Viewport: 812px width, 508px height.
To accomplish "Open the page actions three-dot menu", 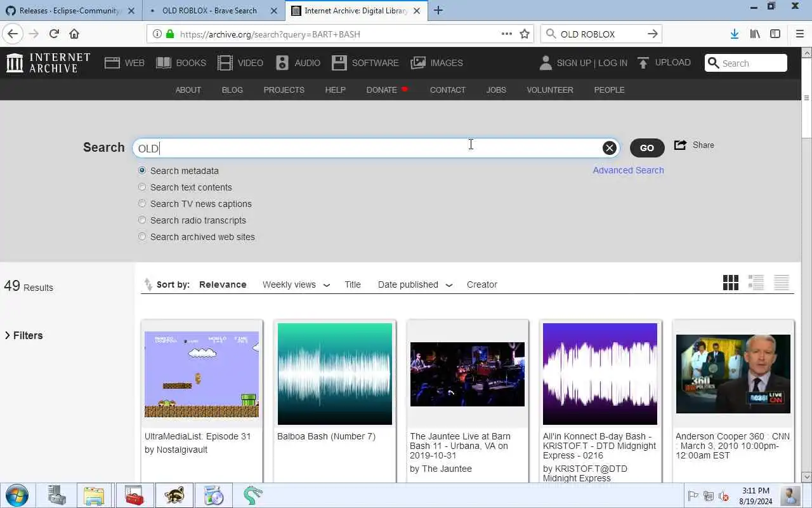I will click(x=506, y=34).
